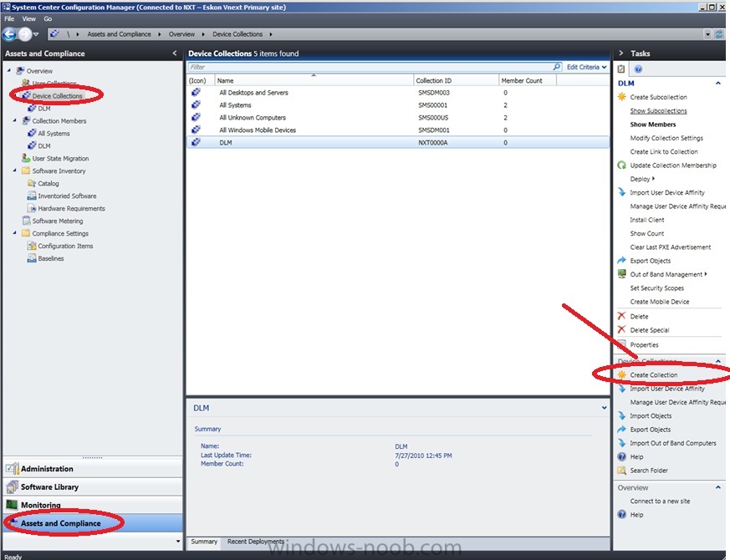Click the Show Subcollections link
Screen dimensions: 730x560
click(x=658, y=111)
